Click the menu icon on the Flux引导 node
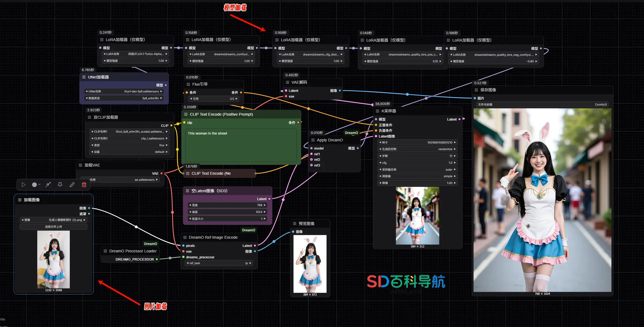This screenshot has height=327, width=644. click(x=188, y=84)
